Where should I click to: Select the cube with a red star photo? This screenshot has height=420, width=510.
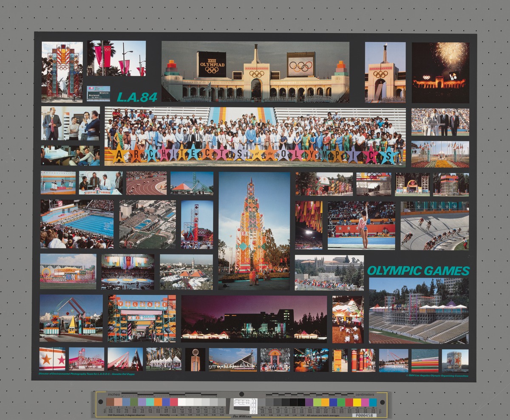click(455, 361)
